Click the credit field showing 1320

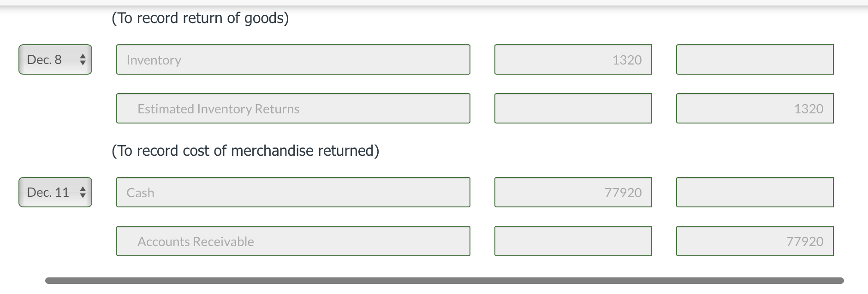(x=754, y=108)
